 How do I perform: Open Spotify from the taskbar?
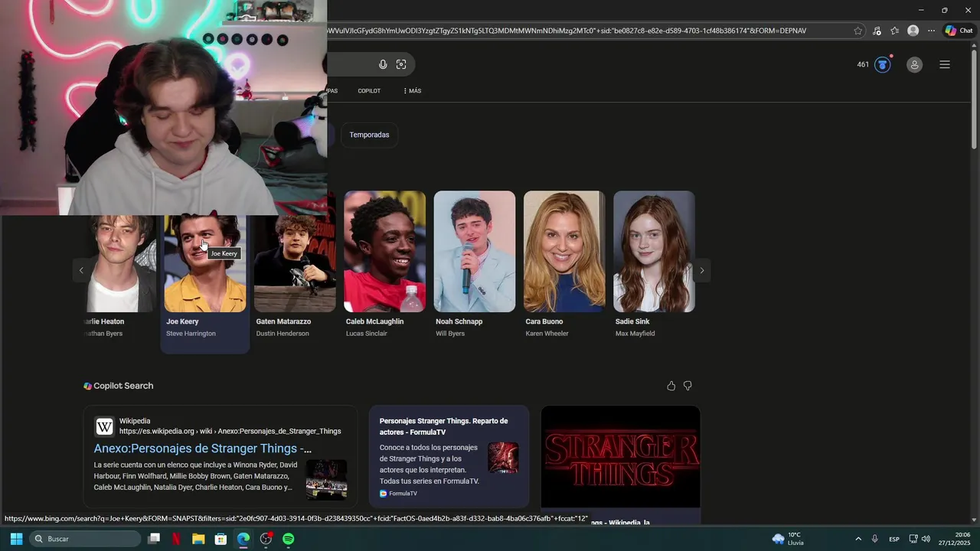tap(288, 539)
